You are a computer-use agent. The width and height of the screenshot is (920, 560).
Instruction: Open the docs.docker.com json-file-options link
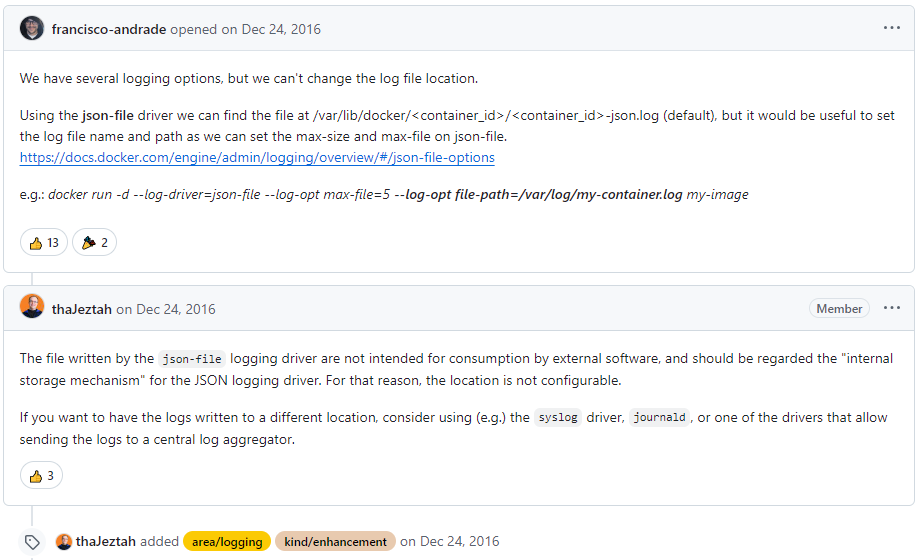pos(257,157)
